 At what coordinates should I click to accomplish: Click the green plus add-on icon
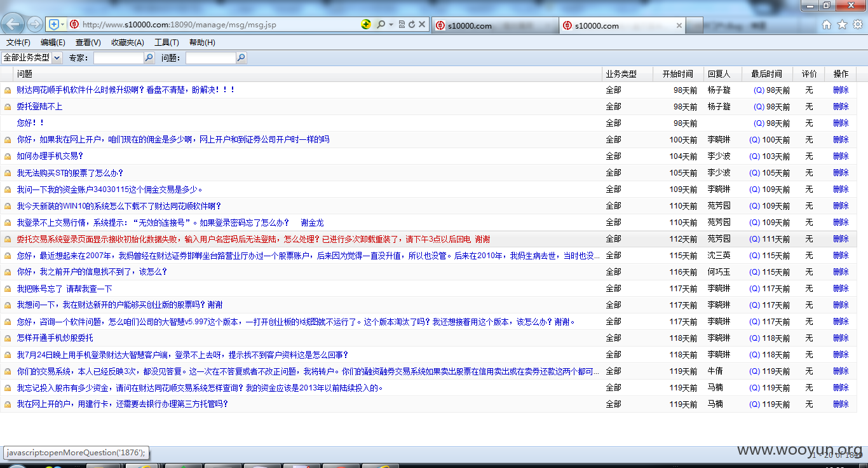click(365, 24)
